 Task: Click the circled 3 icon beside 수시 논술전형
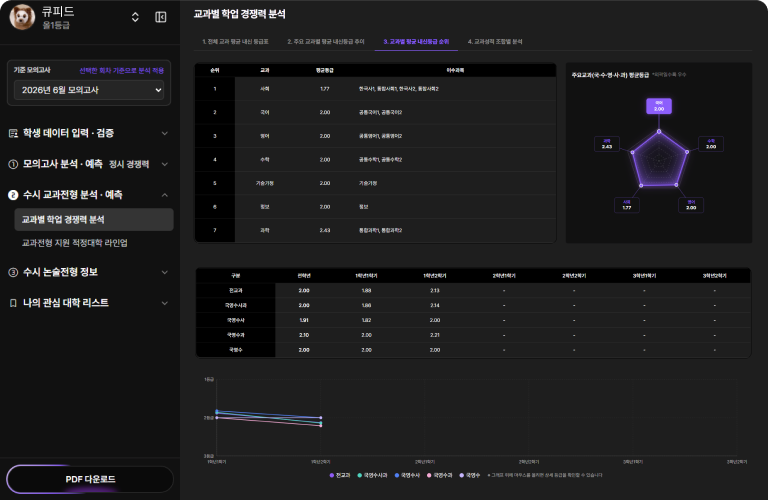point(13,272)
